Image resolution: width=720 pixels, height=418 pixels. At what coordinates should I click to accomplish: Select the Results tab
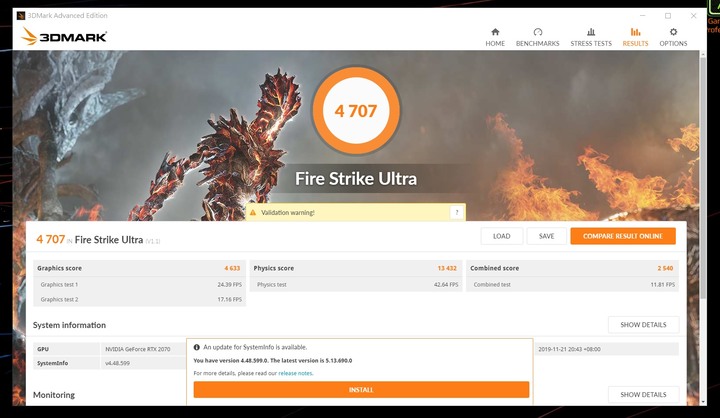[x=636, y=37]
